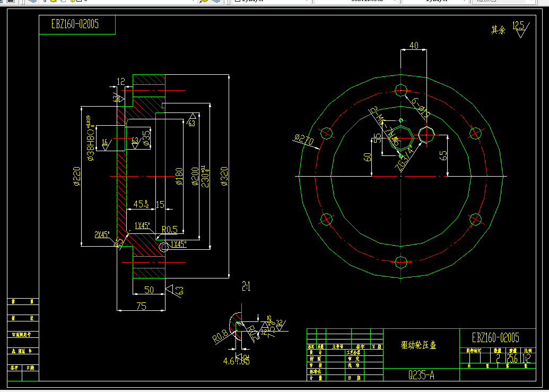549x392 pixels.
Task: Click Make Object's Layer Current icon
Action: click(204, 1)
